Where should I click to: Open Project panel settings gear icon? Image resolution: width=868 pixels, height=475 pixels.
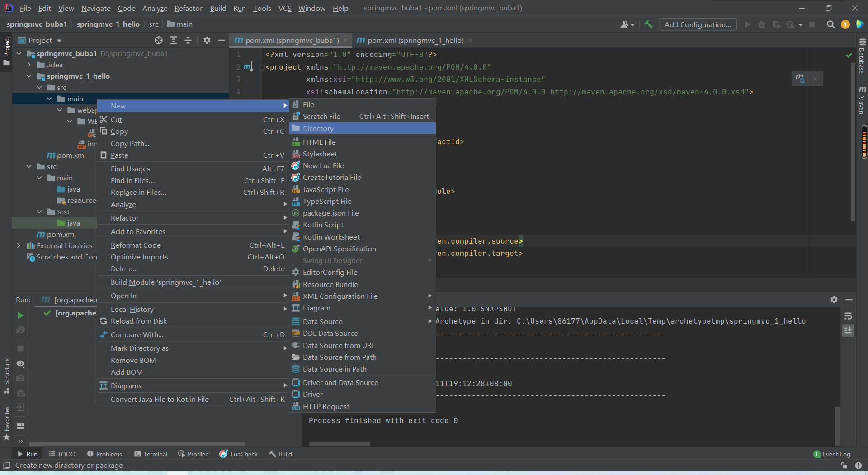[207, 40]
